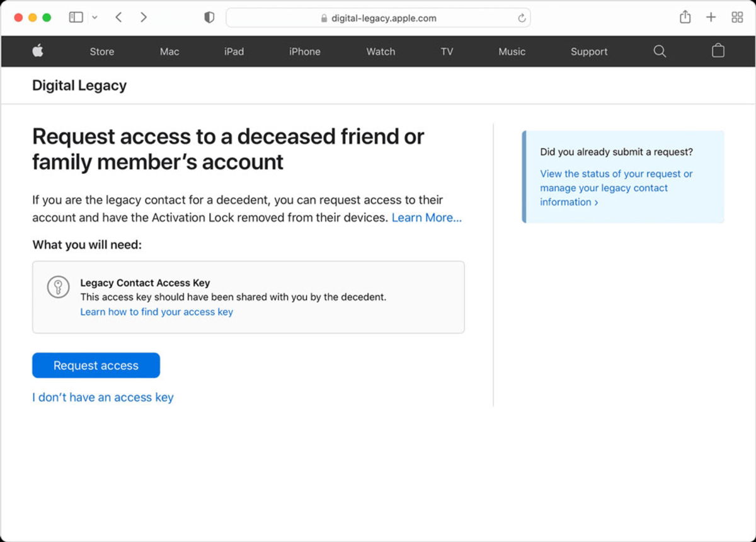Open the tab overview grid
This screenshot has height=542, width=756.
point(736,17)
